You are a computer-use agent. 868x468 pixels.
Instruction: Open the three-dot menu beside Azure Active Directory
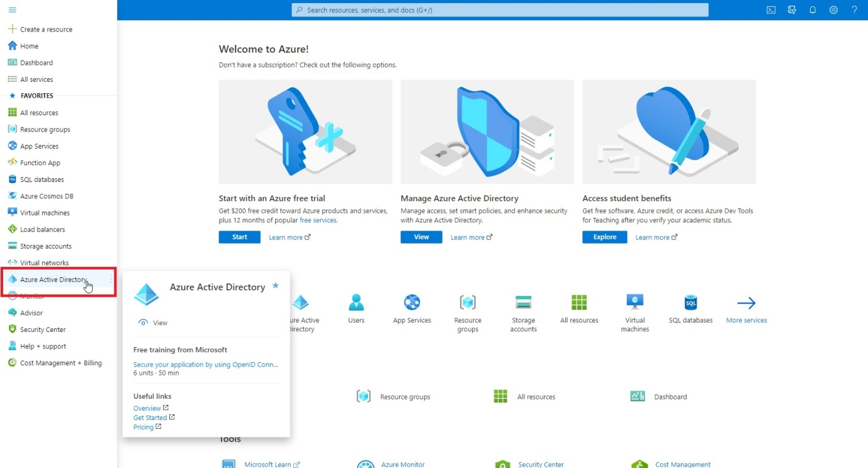point(111,279)
